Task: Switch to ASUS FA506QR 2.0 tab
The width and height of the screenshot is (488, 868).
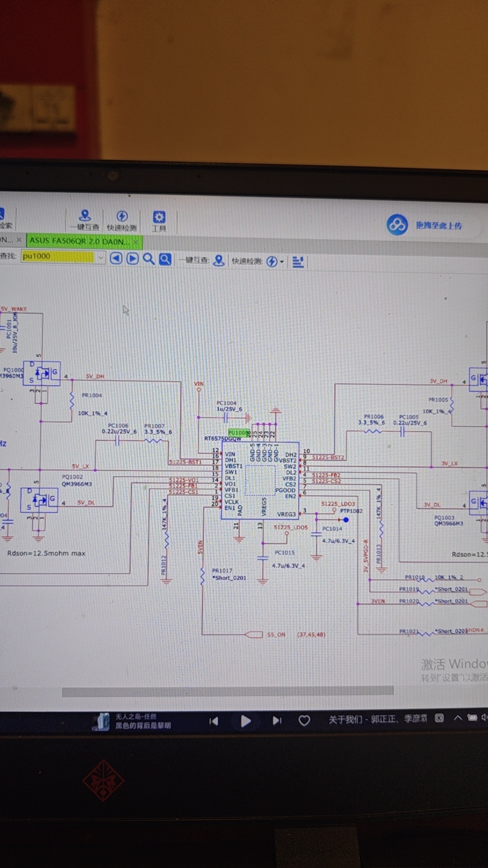Action: (80, 241)
